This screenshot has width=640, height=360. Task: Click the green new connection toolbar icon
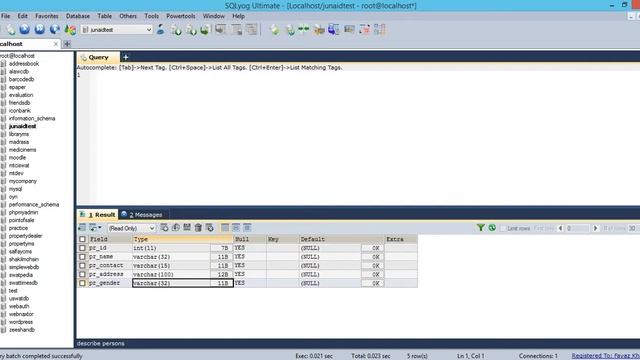point(11,29)
